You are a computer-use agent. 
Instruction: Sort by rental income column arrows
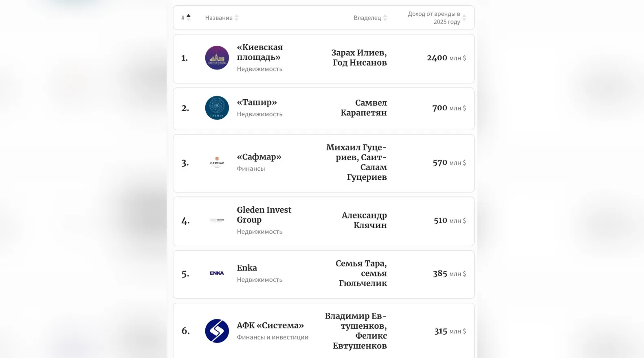click(464, 18)
